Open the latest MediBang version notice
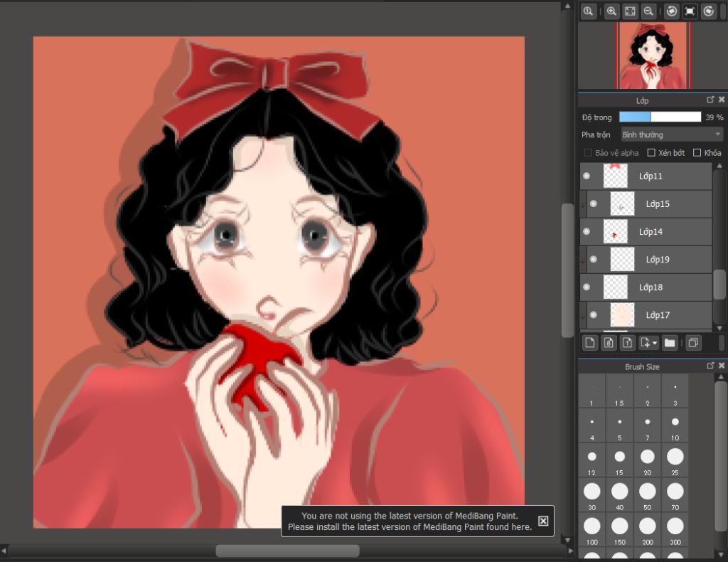The width and height of the screenshot is (728, 562). click(x=410, y=521)
